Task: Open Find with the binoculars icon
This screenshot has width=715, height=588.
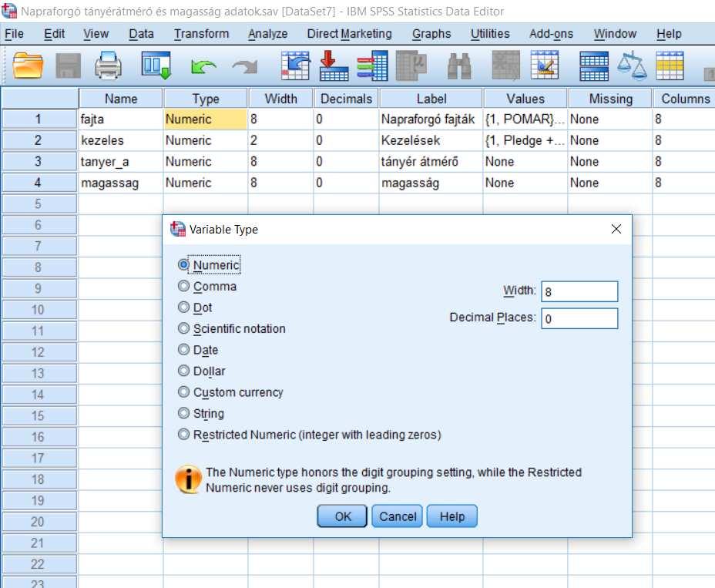Action: coord(459,66)
